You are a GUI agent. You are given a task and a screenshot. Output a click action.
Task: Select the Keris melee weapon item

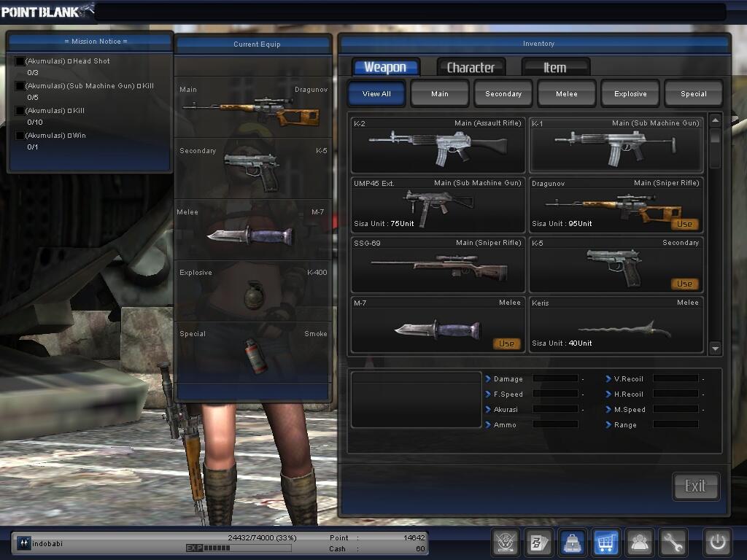point(616,324)
